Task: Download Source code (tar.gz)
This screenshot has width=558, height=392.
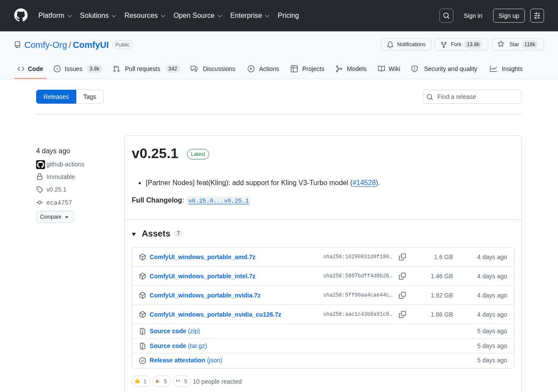Action: (178, 346)
